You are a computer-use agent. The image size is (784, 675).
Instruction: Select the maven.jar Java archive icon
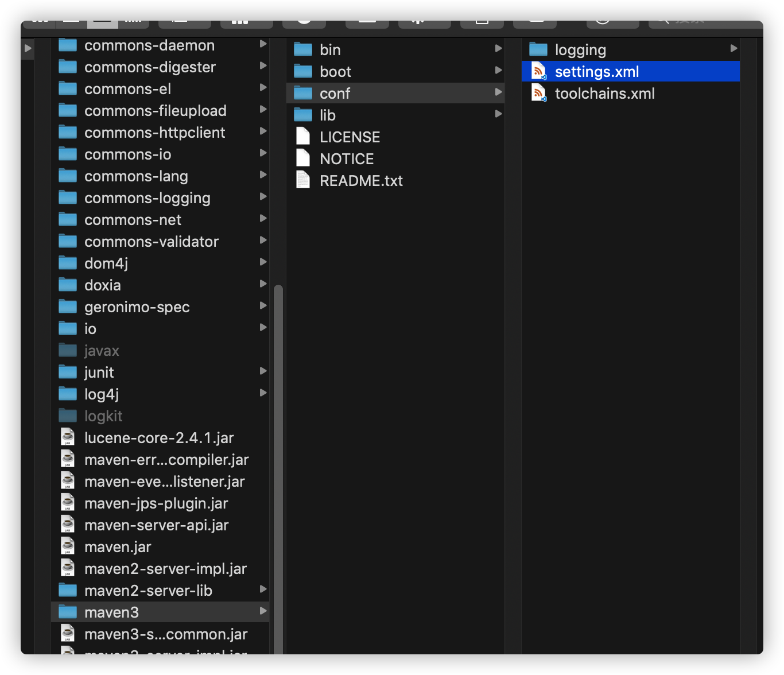[67, 546]
